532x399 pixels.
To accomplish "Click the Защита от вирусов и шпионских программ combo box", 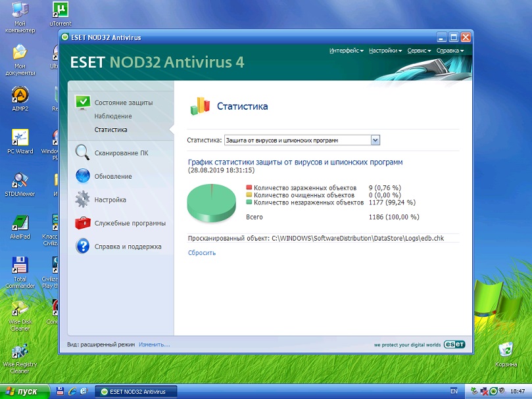I will (x=302, y=140).
